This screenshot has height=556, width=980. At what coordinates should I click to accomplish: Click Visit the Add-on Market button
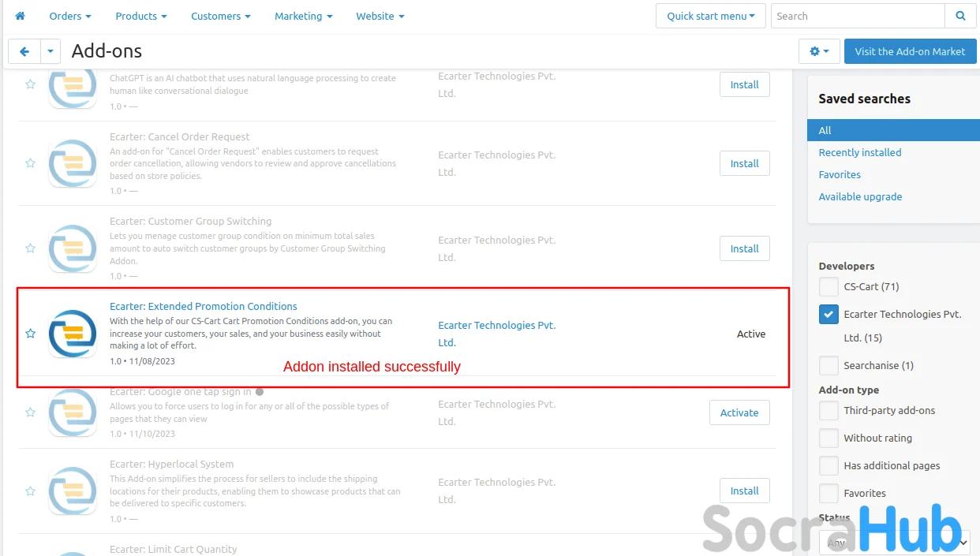coord(910,51)
